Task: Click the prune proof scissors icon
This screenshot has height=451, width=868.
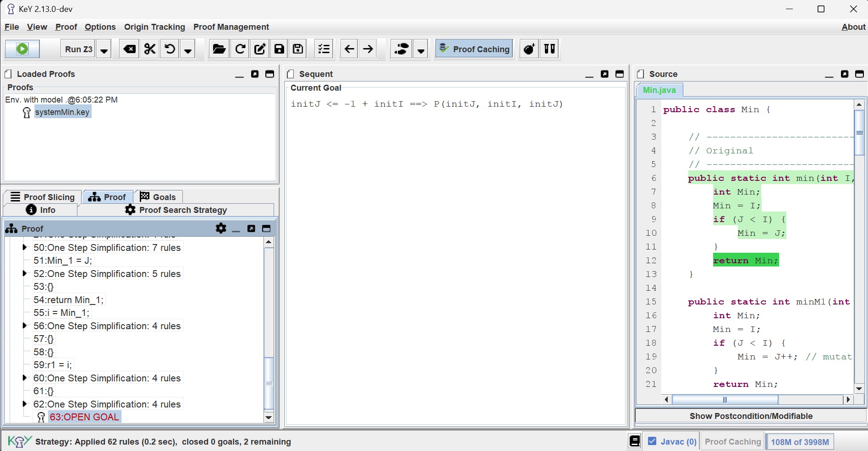Action: 150,49
